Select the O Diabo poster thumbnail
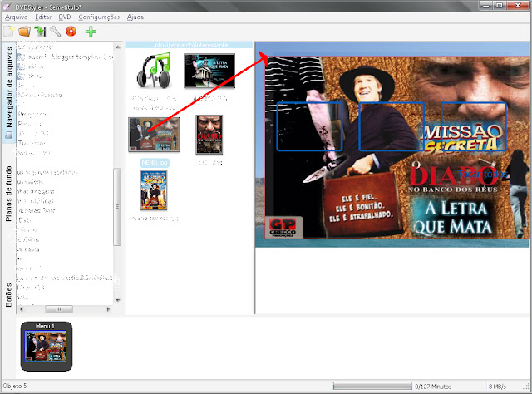This screenshot has height=394, width=532. [x=209, y=135]
